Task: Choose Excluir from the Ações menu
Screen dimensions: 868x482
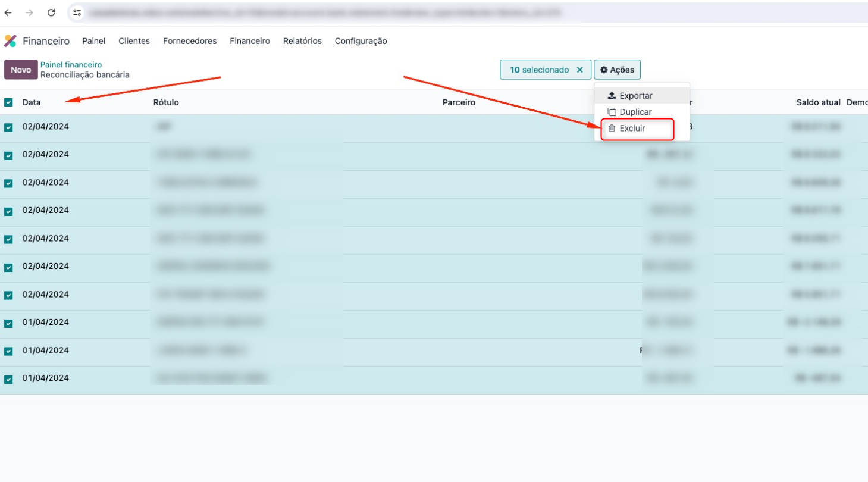Action: pos(642,128)
